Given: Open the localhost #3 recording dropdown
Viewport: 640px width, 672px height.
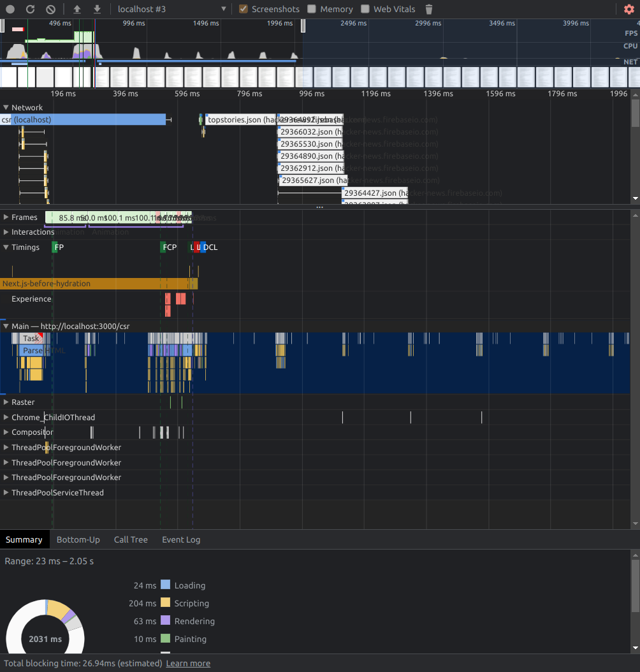Looking at the screenshot, I should click(171, 9).
